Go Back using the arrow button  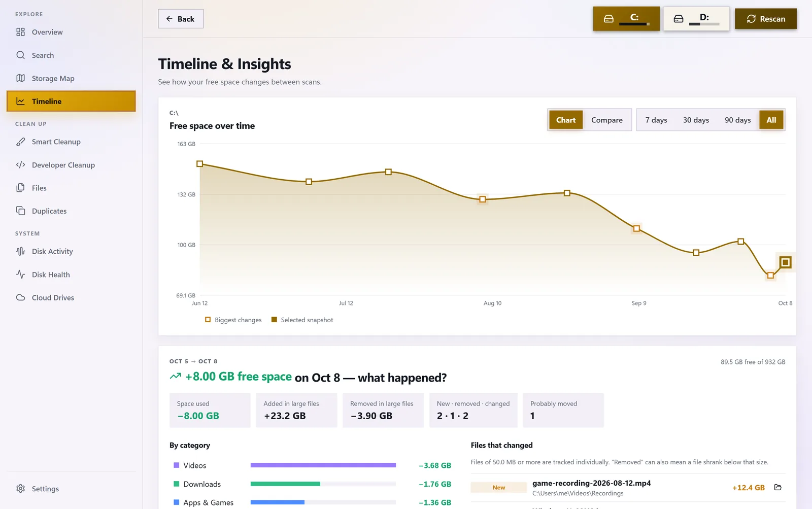[x=181, y=19]
